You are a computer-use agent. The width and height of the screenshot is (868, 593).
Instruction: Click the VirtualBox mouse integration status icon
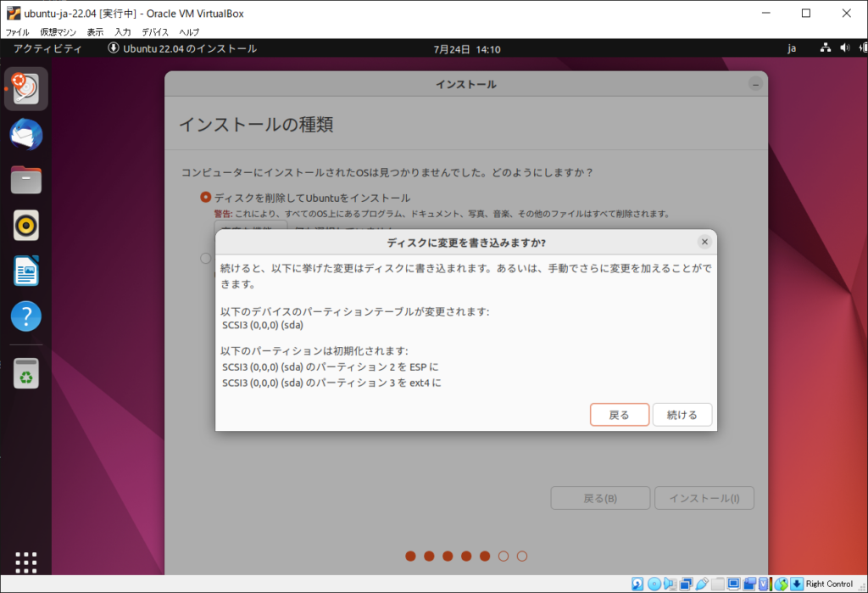tap(781, 584)
